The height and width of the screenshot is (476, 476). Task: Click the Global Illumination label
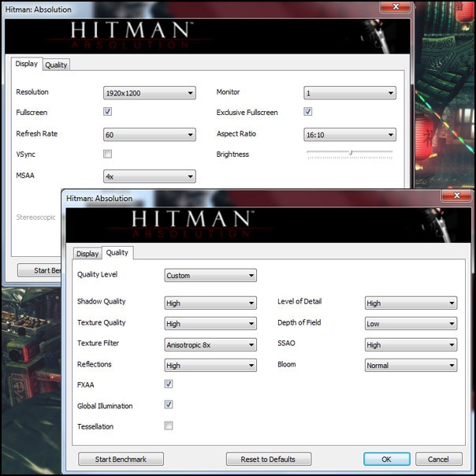pos(105,406)
